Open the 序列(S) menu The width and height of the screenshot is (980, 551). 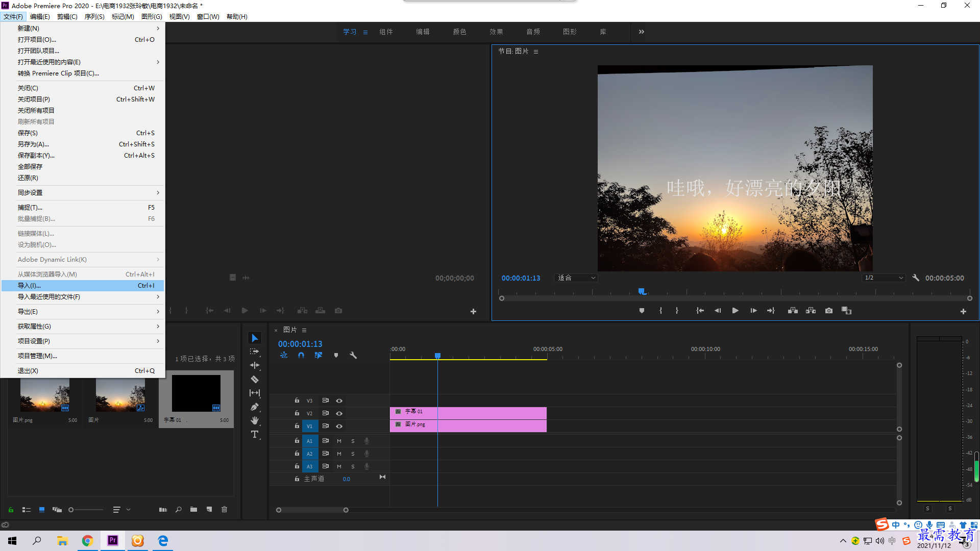[94, 17]
